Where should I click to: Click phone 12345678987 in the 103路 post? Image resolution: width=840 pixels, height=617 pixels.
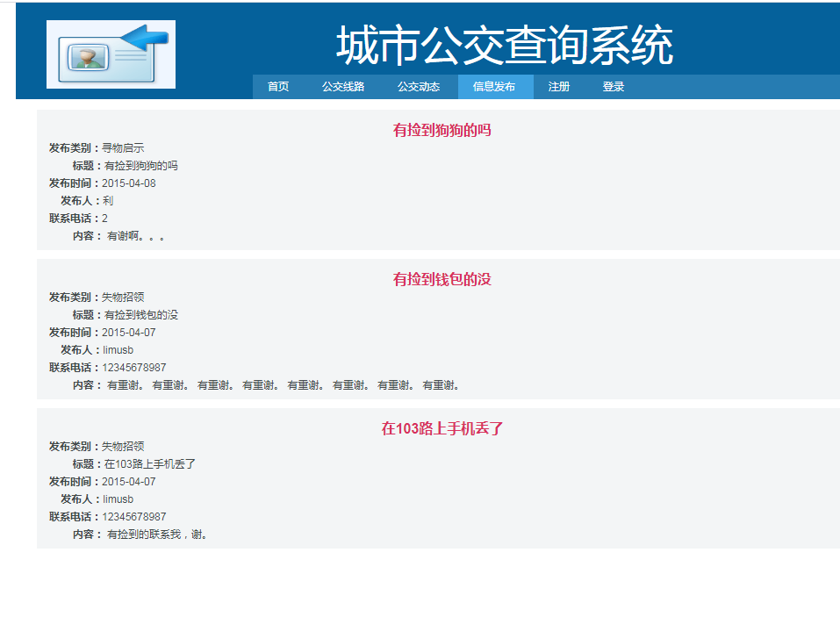tap(134, 517)
